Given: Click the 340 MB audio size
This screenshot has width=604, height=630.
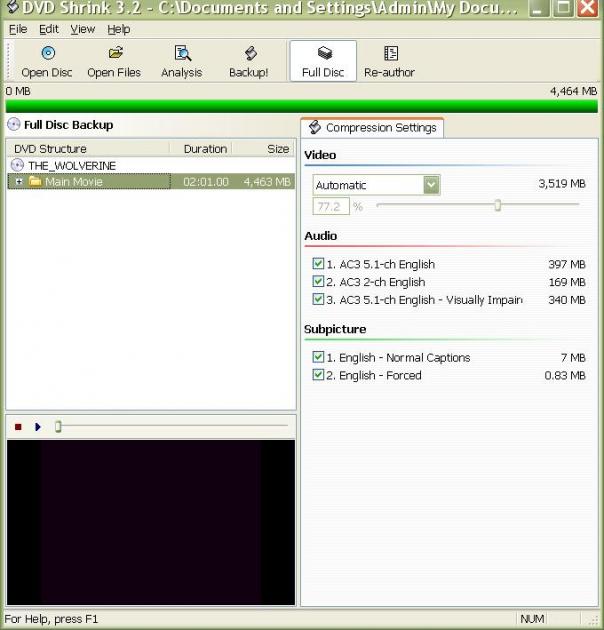Looking at the screenshot, I should [x=567, y=300].
